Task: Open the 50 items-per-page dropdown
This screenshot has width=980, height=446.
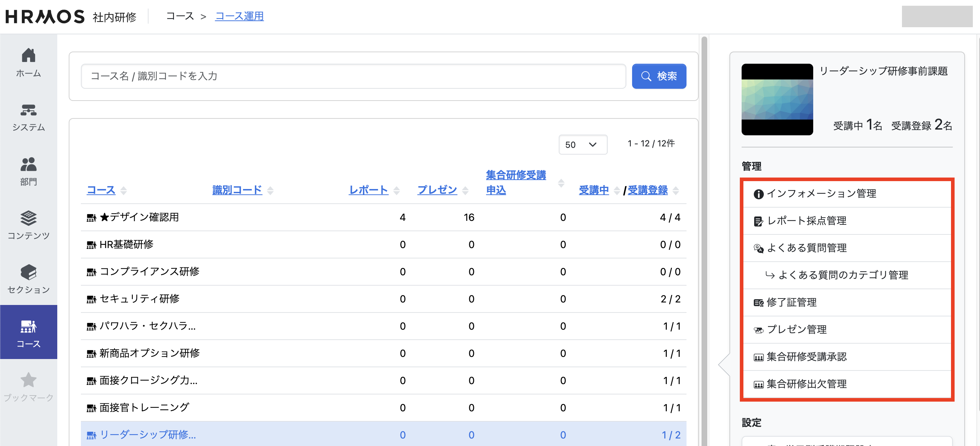Action: (x=582, y=145)
